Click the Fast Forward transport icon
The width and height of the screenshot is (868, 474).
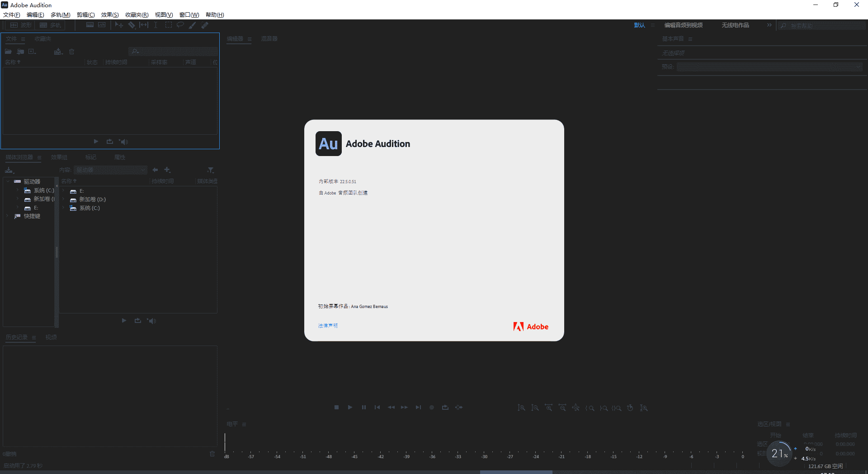coord(404,408)
